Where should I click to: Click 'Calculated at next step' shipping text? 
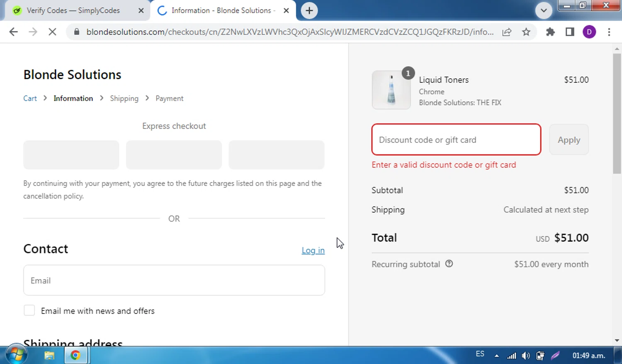pyautogui.click(x=546, y=210)
